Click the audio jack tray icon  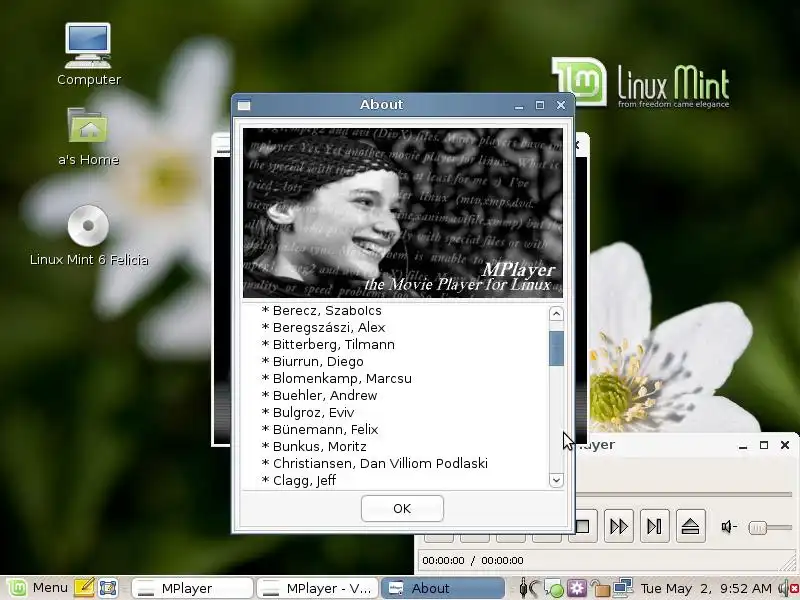(529, 588)
